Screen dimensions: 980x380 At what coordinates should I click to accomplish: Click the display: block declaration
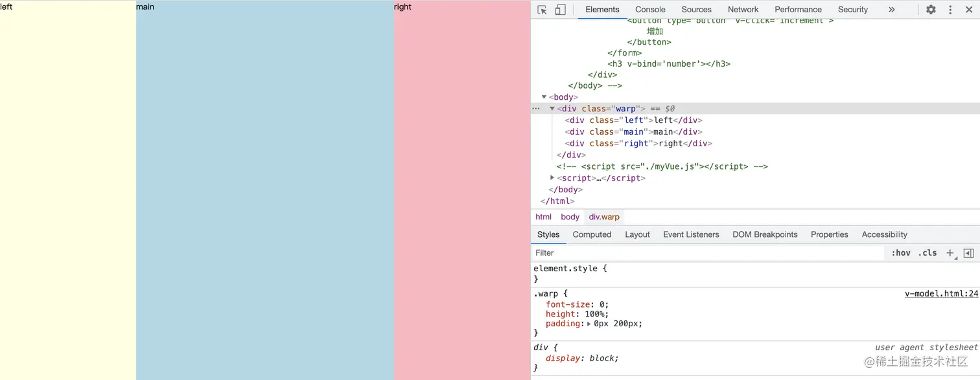pyautogui.click(x=582, y=358)
